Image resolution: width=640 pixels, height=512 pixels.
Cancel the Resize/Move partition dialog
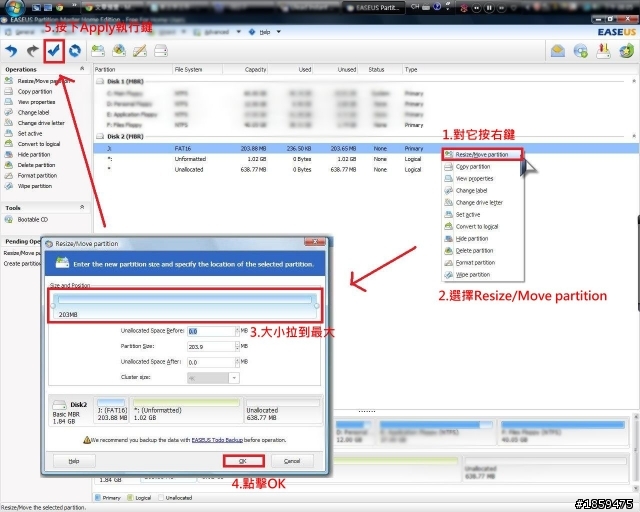pos(292,461)
